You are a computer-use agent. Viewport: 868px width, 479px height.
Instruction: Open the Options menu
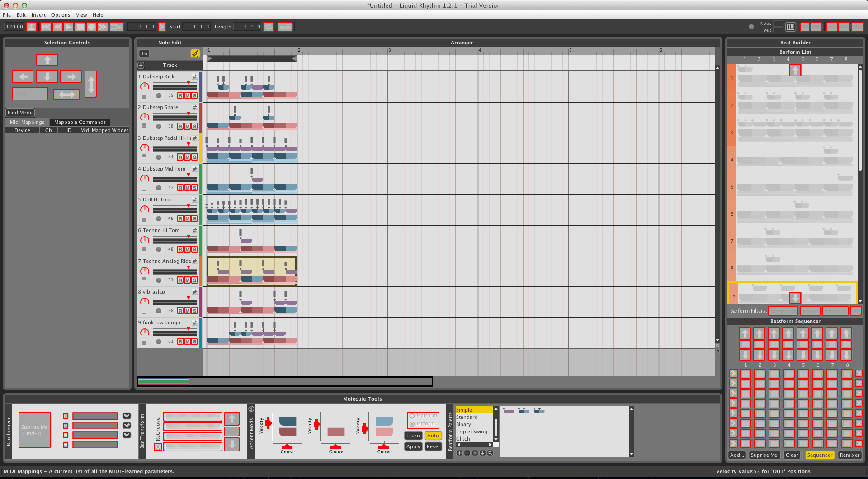click(61, 15)
